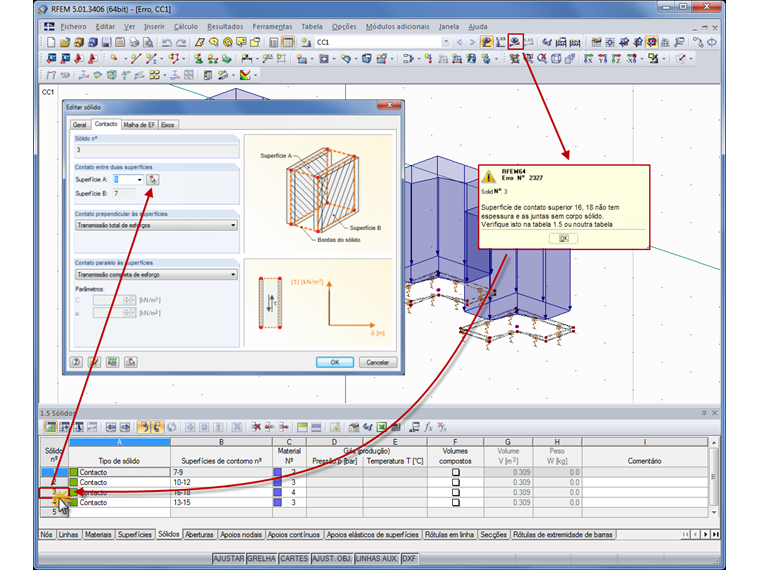Select cell with surfaces 13-15

pos(221,503)
